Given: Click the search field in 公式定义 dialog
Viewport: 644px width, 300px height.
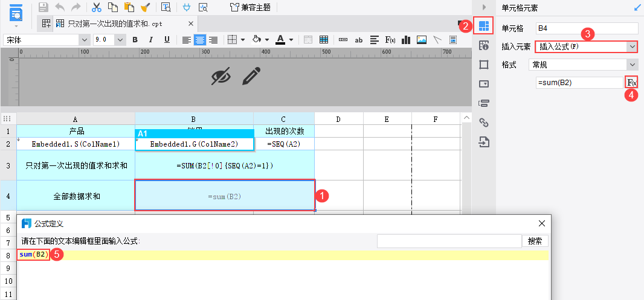Looking at the screenshot, I should pos(449,241).
